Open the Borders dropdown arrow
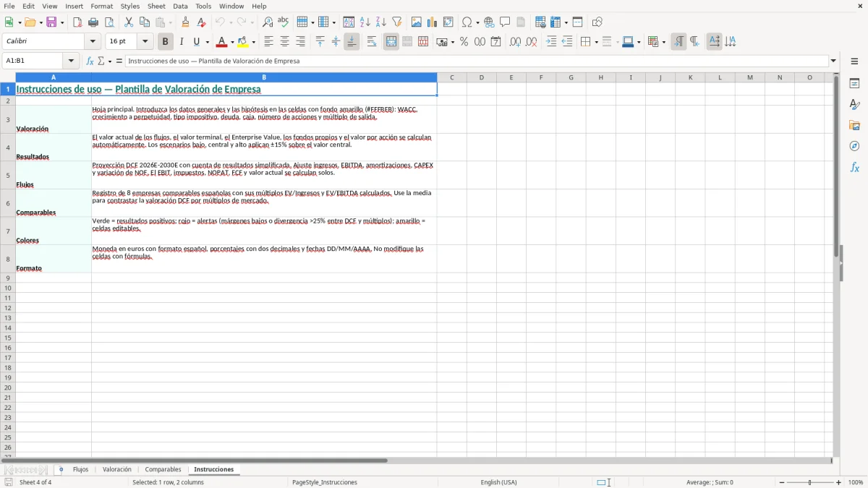868x488 pixels. pyautogui.click(x=596, y=42)
